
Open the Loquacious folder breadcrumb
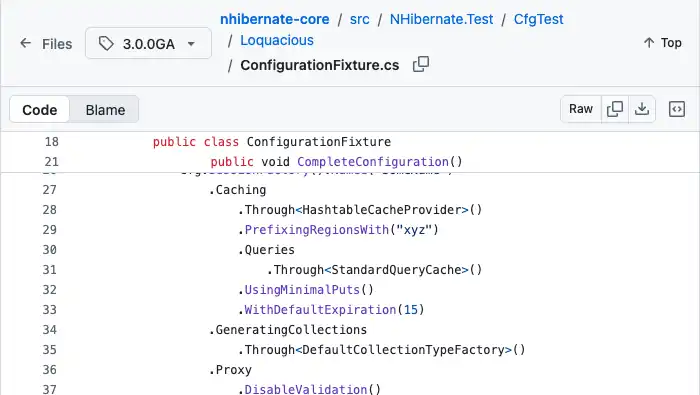pyautogui.click(x=277, y=40)
